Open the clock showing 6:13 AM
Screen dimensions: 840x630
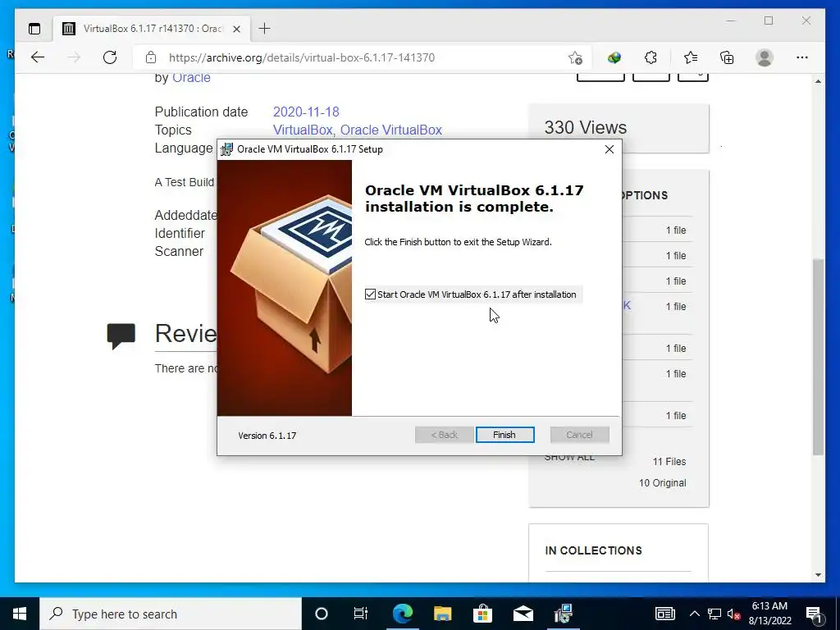[769, 614]
